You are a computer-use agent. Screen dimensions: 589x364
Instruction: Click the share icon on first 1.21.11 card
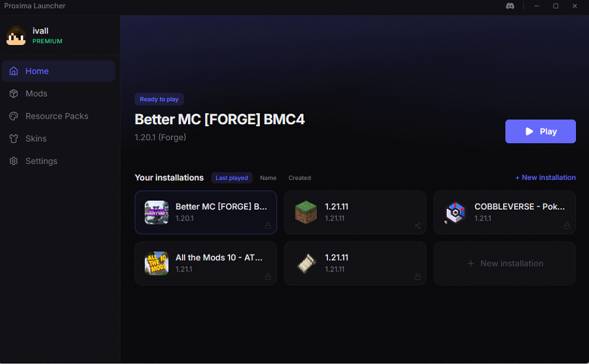(x=418, y=226)
